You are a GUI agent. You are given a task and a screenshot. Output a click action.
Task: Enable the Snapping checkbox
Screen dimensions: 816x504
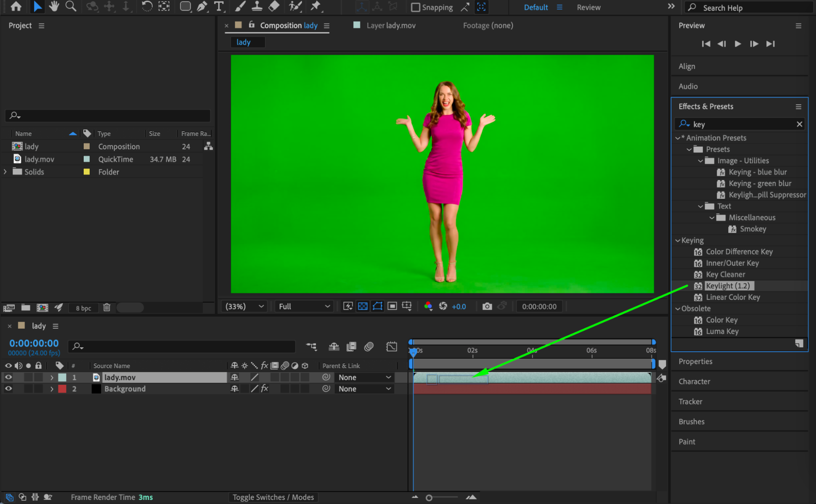[415, 7]
